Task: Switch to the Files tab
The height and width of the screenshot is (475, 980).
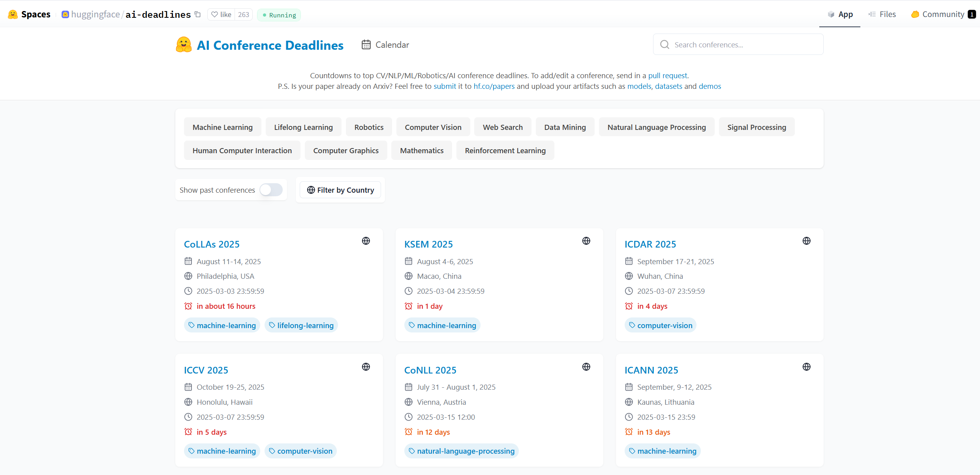Action: (882, 14)
